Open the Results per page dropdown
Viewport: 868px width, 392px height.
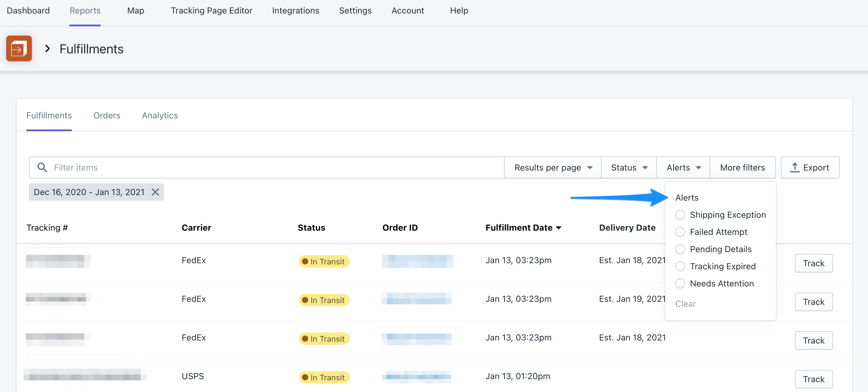tap(552, 167)
